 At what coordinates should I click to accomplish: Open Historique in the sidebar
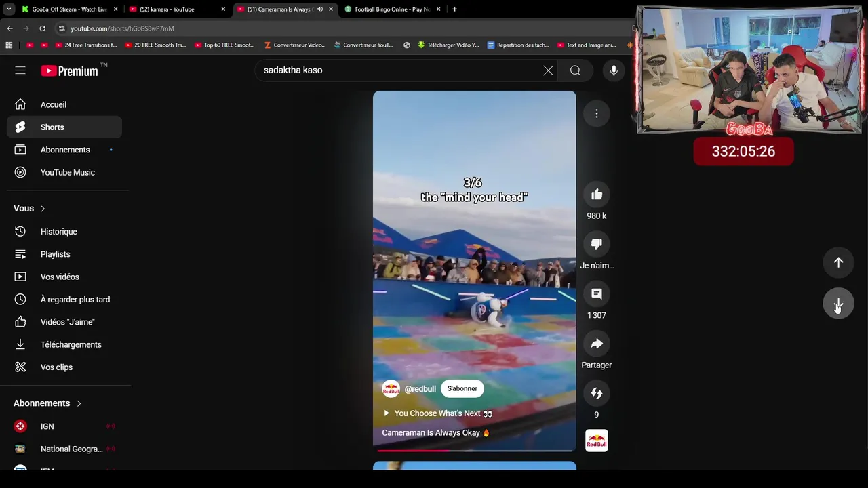tap(64, 232)
